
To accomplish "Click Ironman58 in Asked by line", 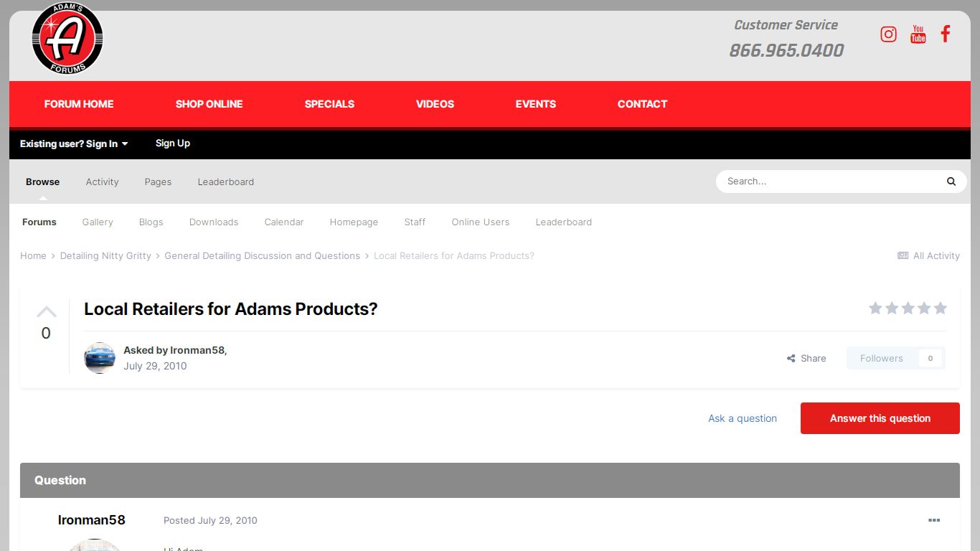I will pyautogui.click(x=197, y=350).
